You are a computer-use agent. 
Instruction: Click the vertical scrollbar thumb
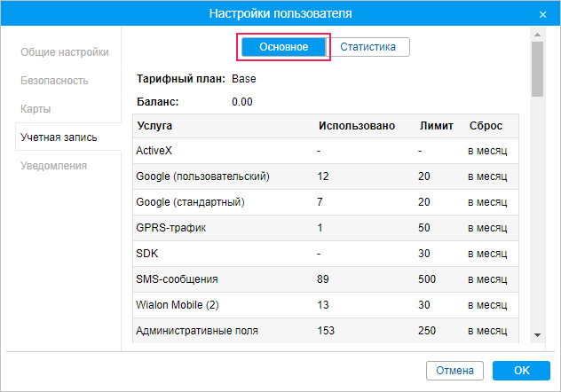tap(537, 68)
